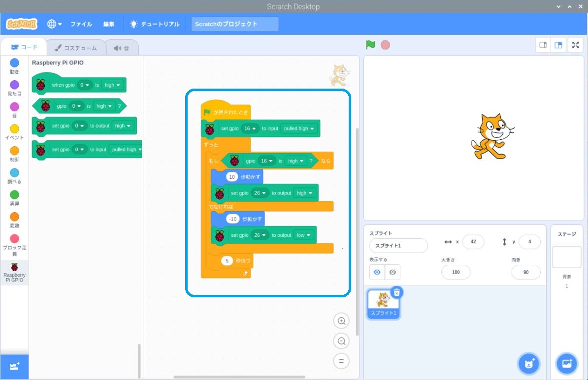Screen dimensions: 588x380
Task: Click the add extension button
Action: tap(14, 367)
